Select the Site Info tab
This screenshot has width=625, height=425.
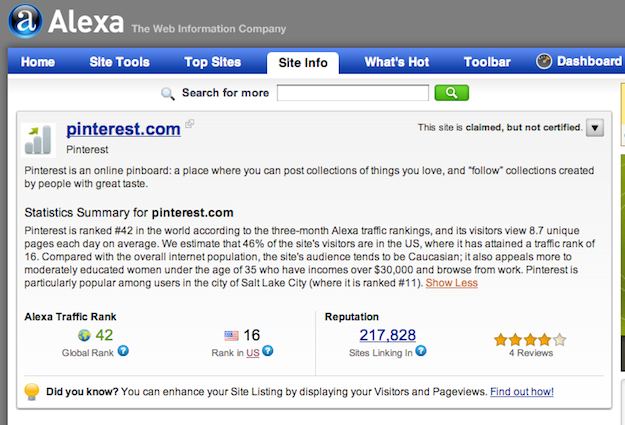tap(303, 63)
